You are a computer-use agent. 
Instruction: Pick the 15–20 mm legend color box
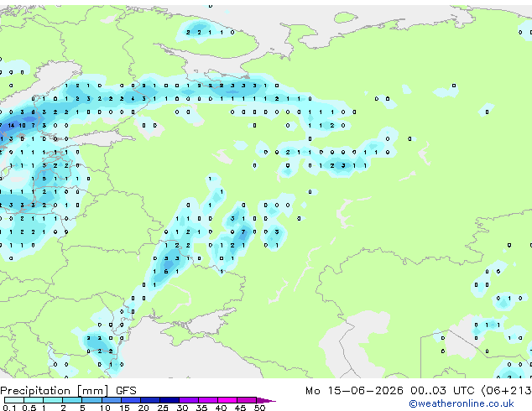131,400
